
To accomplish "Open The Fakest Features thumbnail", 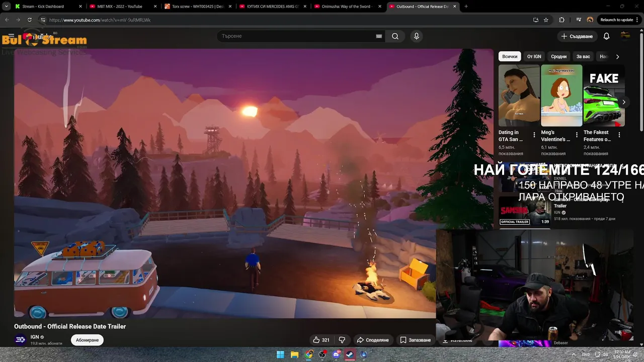I will 604,95.
